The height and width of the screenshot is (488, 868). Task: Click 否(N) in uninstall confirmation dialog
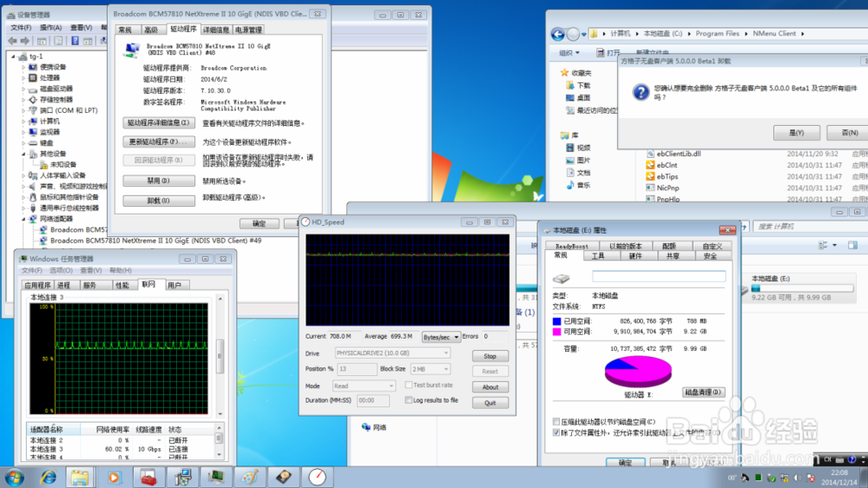[847, 133]
